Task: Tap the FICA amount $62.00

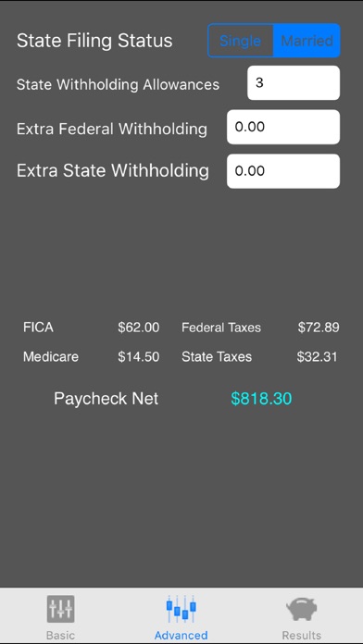Action: [139, 328]
